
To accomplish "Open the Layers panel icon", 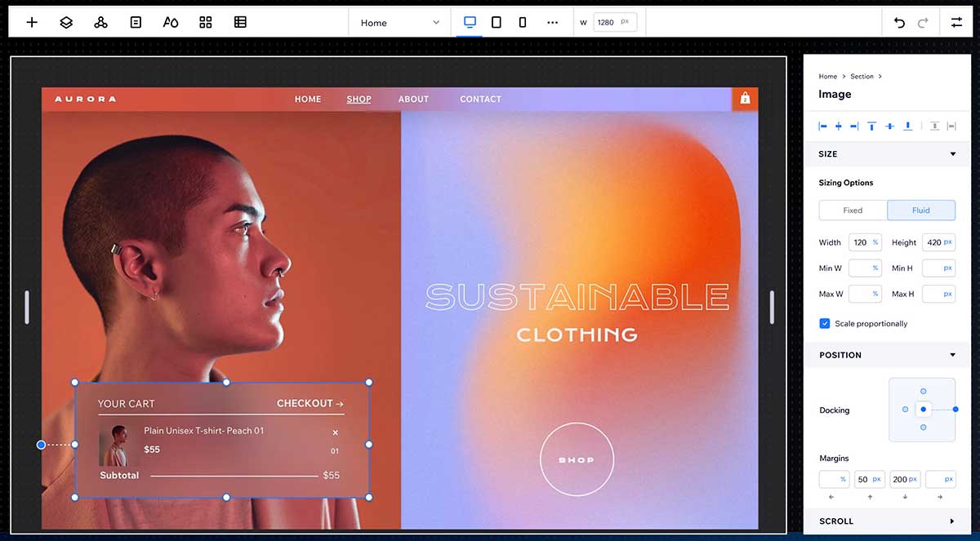I will pos(66,23).
